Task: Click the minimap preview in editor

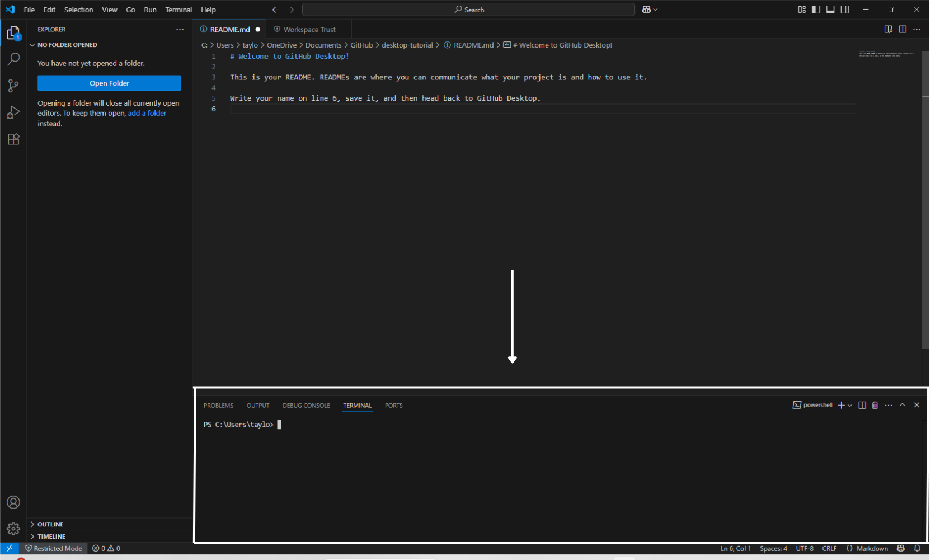Action: (x=887, y=54)
